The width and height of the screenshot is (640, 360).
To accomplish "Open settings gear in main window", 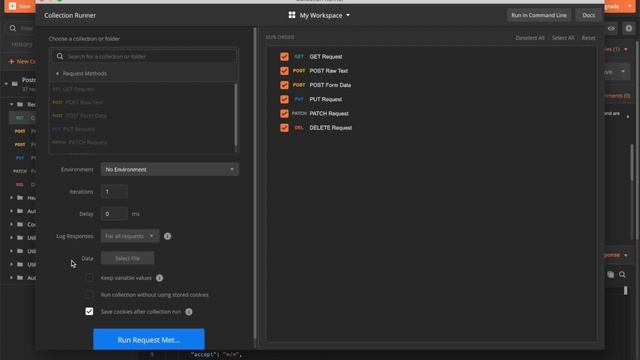I will point(629,29).
